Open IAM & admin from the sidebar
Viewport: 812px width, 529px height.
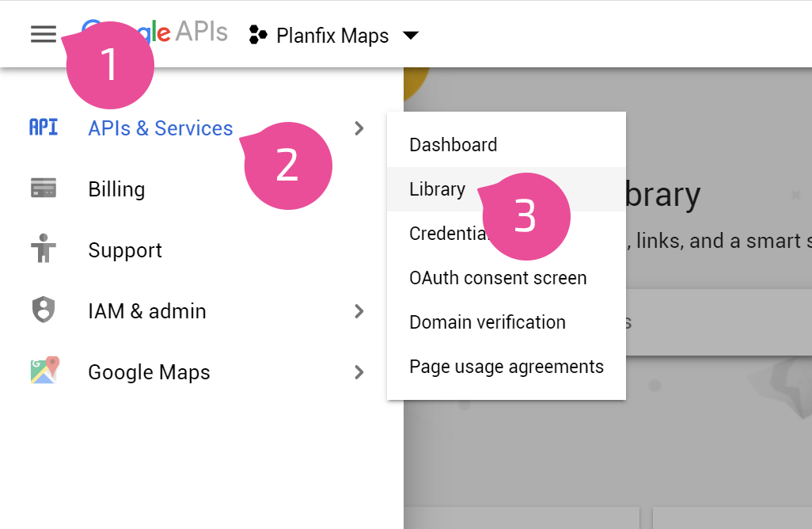click(147, 311)
